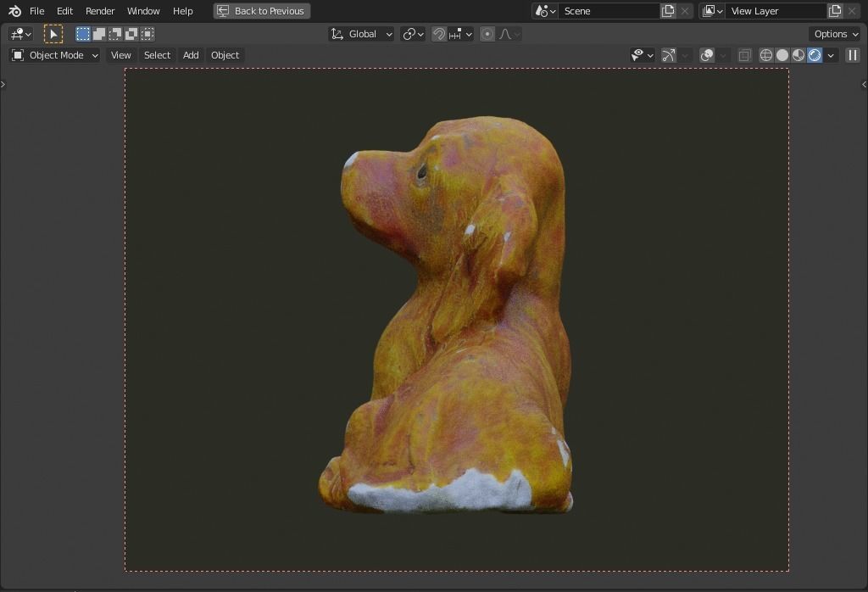
Task: Open the viewport View menu
Action: pyautogui.click(x=120, y=55)
